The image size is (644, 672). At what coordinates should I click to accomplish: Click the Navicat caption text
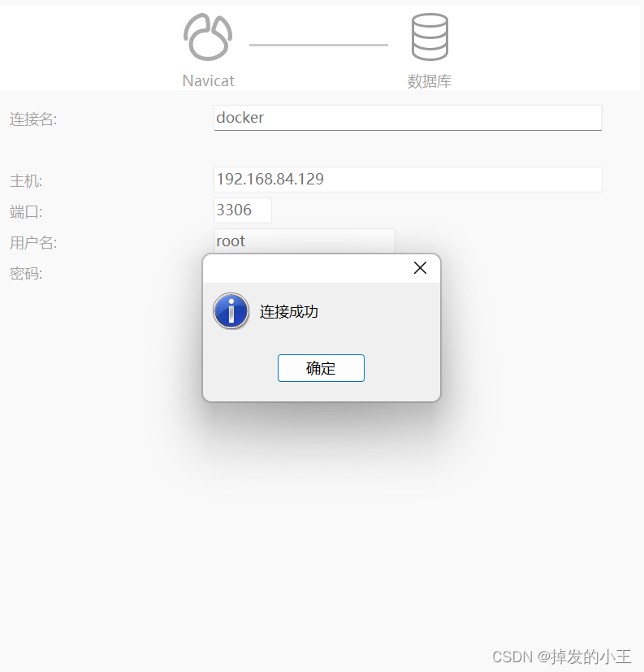[208, 80]
